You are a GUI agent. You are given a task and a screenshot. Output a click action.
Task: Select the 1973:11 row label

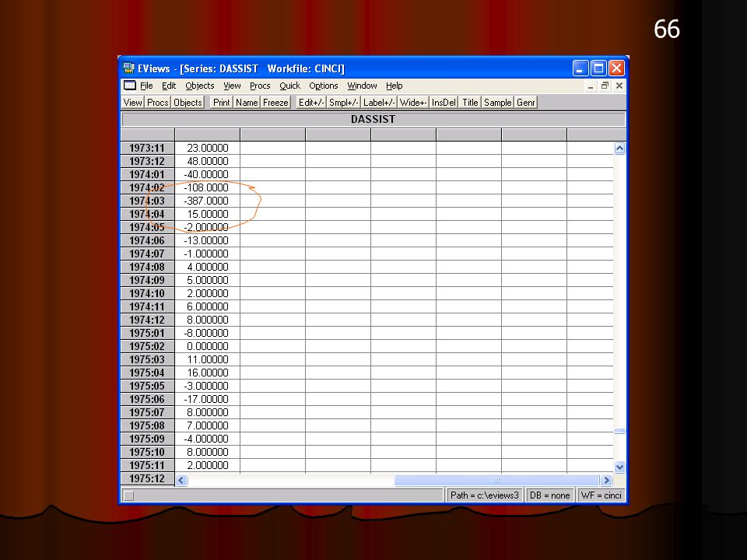pyautogui.click(x=148, y=148)
